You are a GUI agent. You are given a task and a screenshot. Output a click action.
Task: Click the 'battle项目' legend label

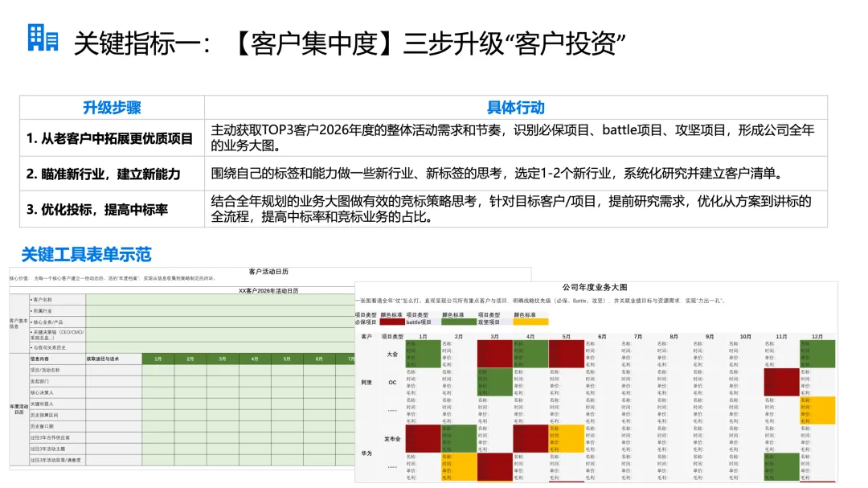[419, 322]
